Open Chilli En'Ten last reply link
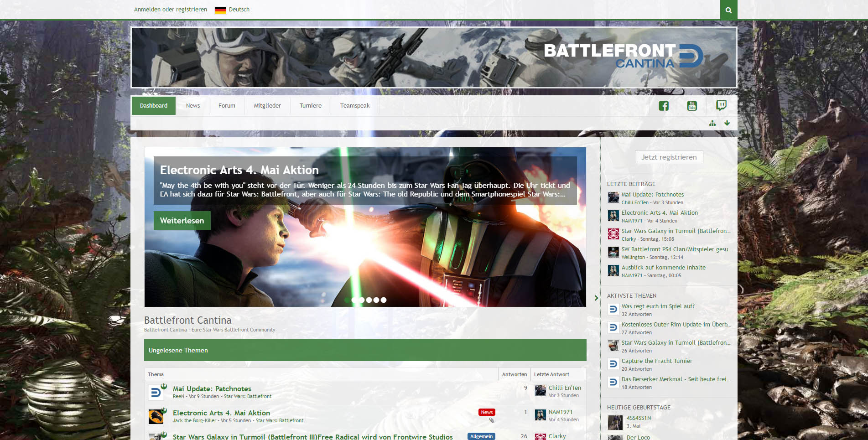 point(565,388)
